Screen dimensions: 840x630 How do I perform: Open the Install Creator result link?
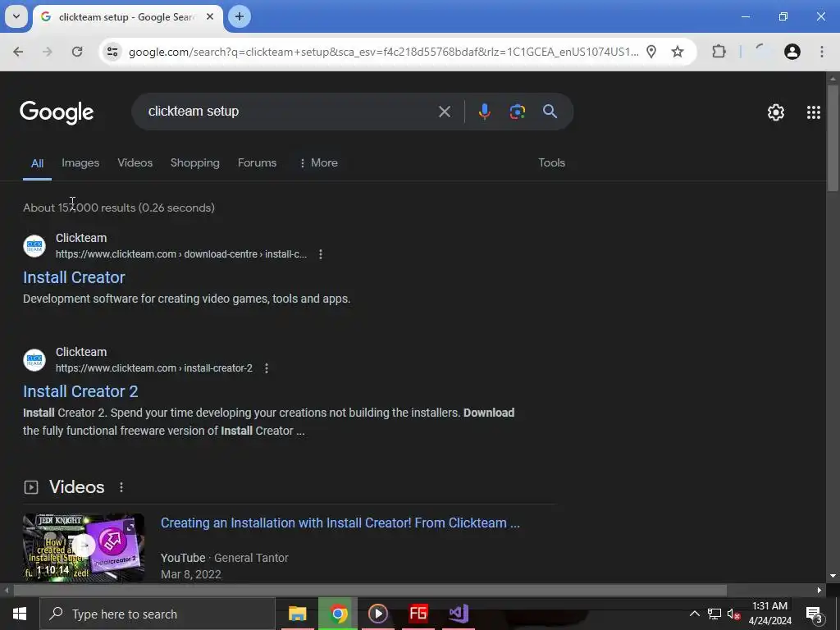coord(74,277)
